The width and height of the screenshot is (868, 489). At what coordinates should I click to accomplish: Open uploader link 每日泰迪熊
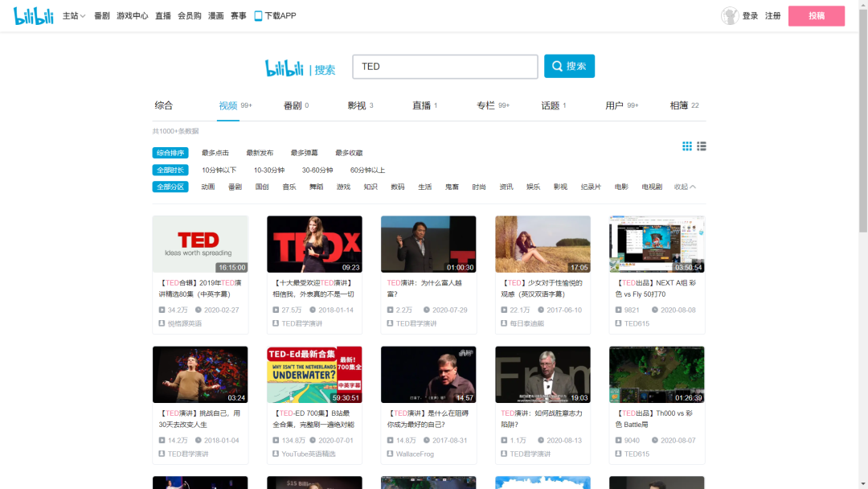point(527,323)
